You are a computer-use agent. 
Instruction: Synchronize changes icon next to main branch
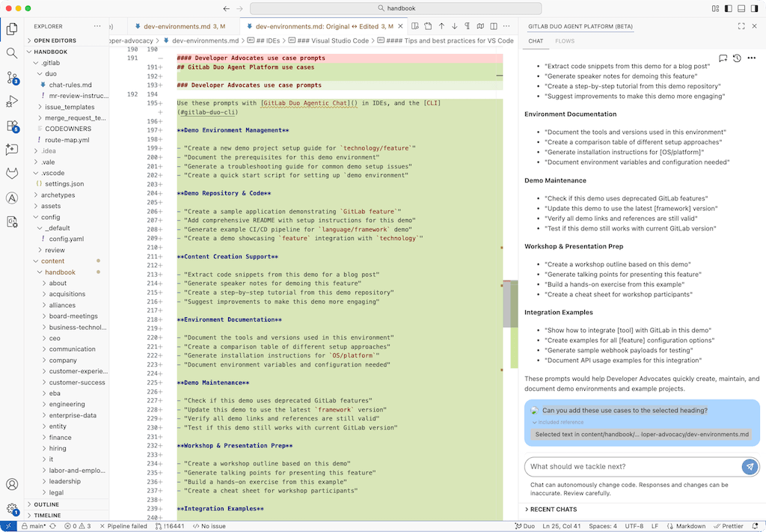click(53, 526)
